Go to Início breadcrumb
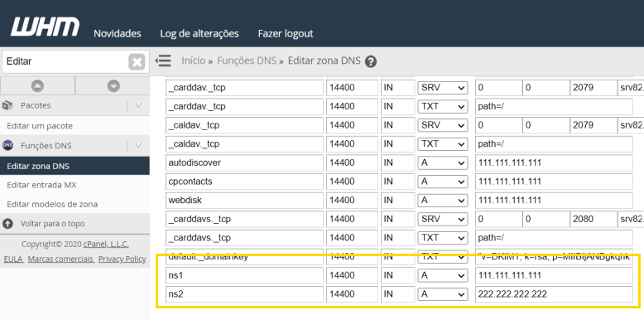This screenshot has height=320, width=644. pos(194,61)
